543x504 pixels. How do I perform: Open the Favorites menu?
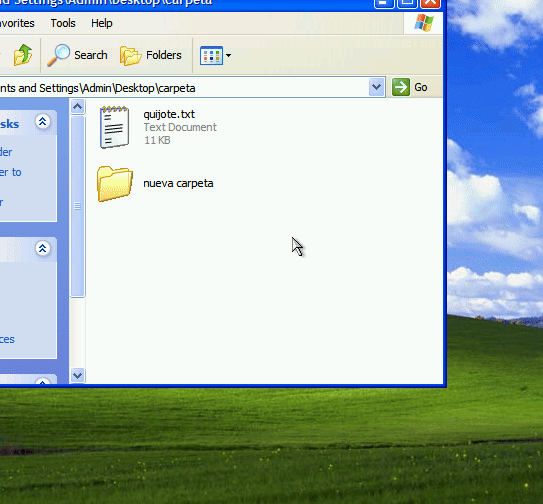pos(17,23)
